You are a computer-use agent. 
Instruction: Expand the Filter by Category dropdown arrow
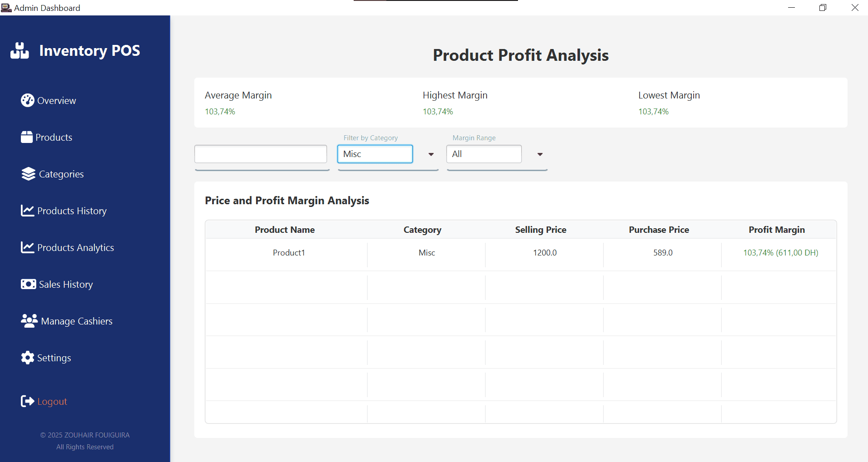(x=431, y=154)
